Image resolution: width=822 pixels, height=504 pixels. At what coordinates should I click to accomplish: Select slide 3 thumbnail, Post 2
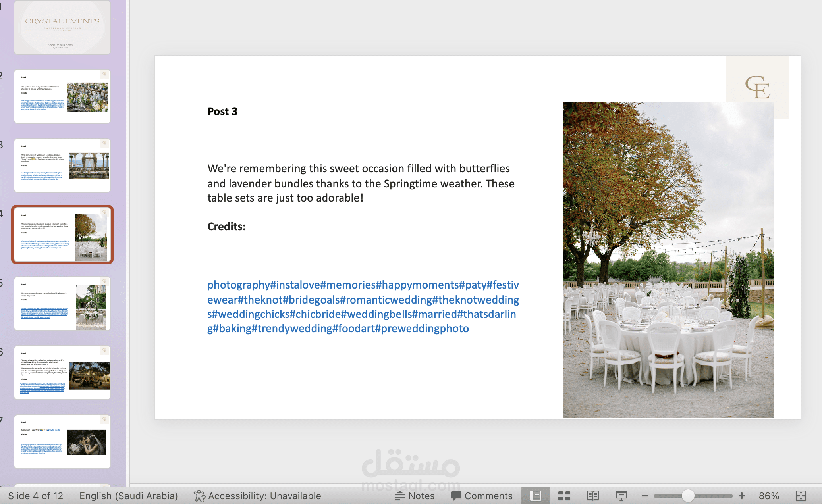click(62, 165)
